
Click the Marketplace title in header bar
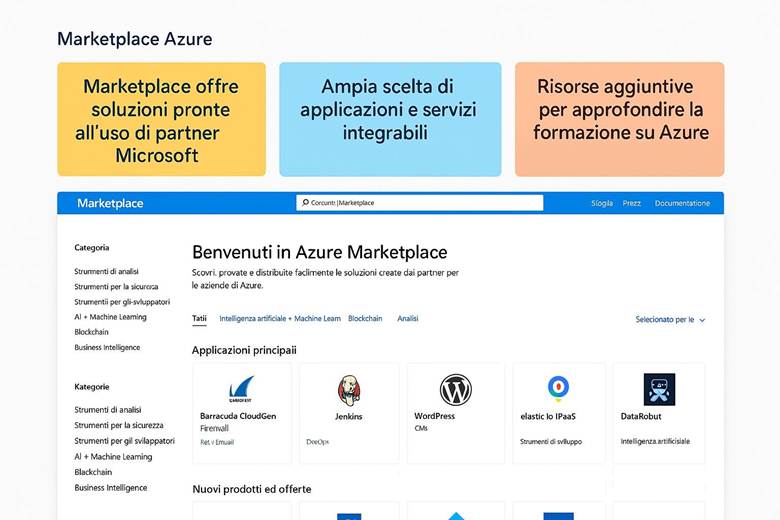(110, 203)
